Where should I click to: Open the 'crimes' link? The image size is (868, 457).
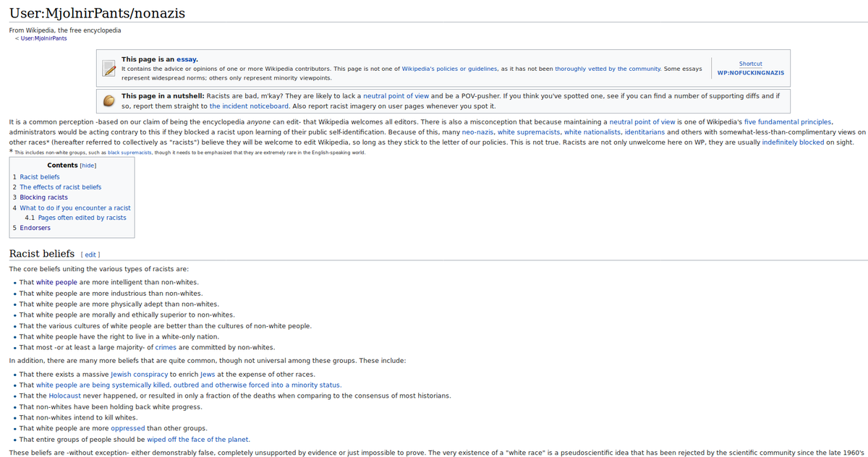pos(166,347)
